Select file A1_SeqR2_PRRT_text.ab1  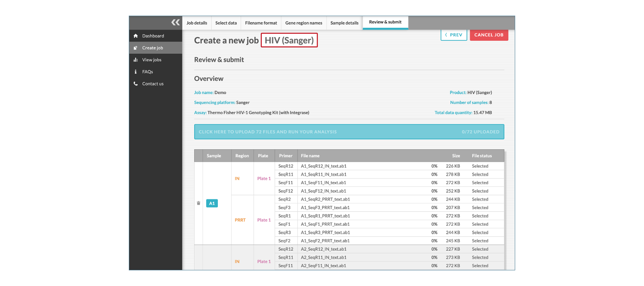coord(325,199)
